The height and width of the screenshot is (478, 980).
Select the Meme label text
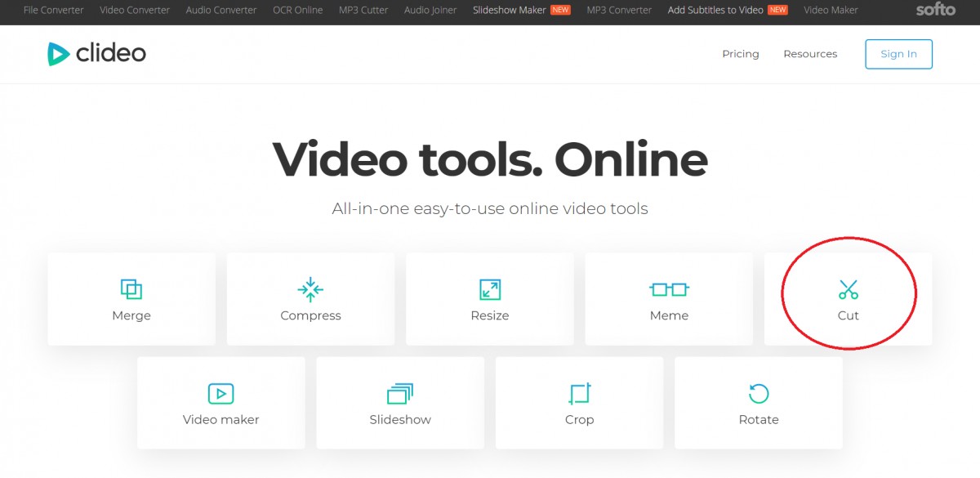tap(669, 315)
